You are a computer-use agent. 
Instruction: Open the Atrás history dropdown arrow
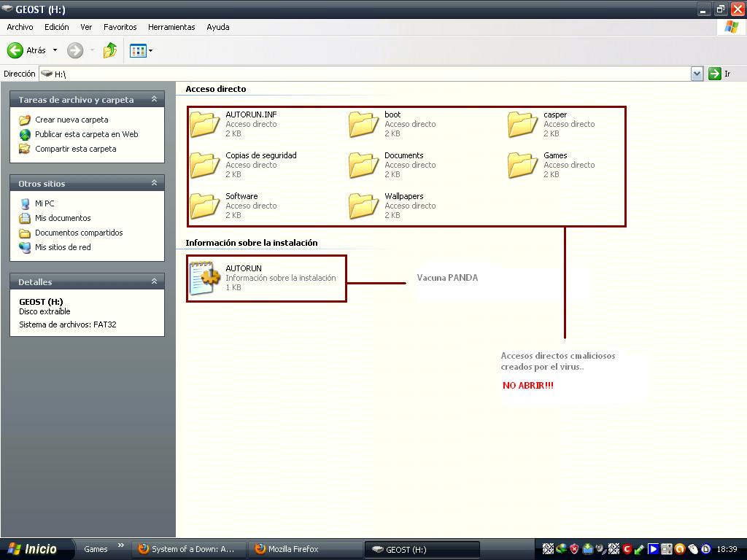pos(55,50)
